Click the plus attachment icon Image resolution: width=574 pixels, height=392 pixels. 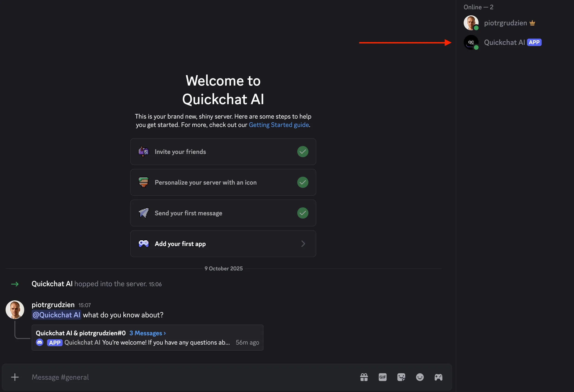coord(15,377)
